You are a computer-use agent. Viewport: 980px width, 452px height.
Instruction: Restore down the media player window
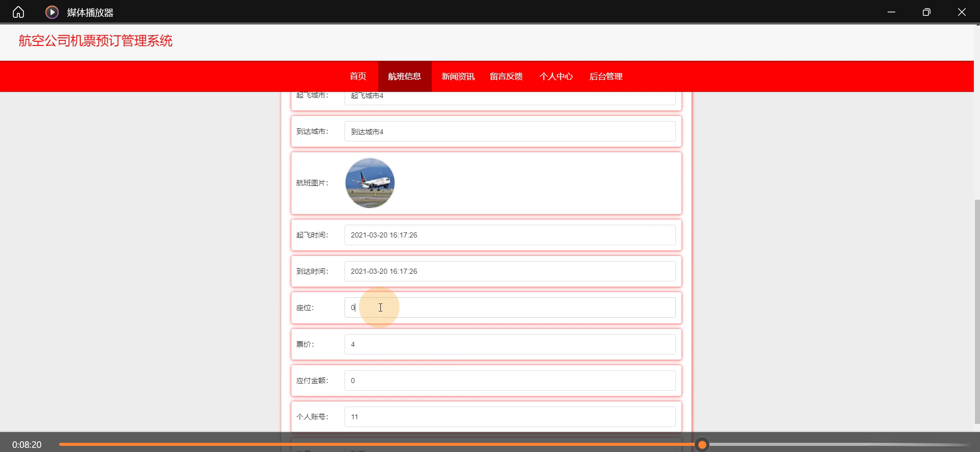click(x=926, y=12)
